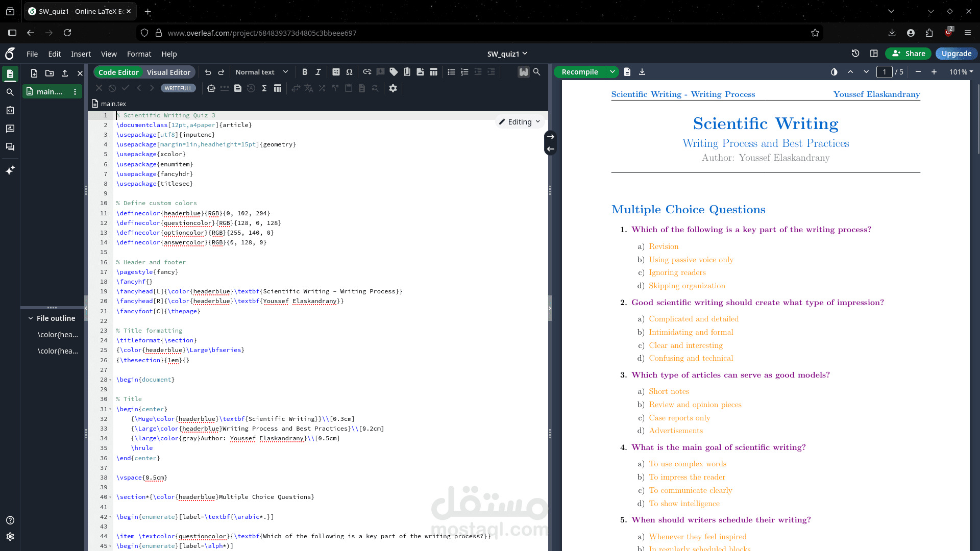Open search within the document

point(536,72)
